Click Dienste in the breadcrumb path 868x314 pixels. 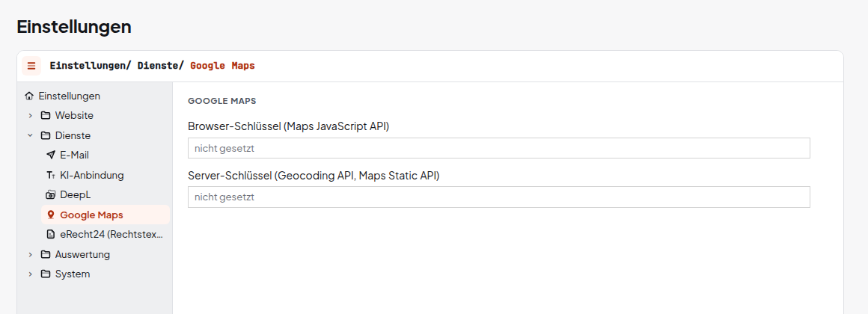pos(158,66)
